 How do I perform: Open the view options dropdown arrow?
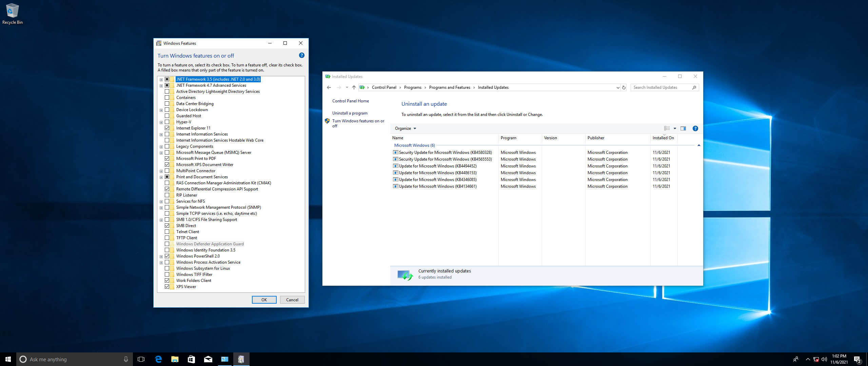pyautogui.click(x=675, y=128)
